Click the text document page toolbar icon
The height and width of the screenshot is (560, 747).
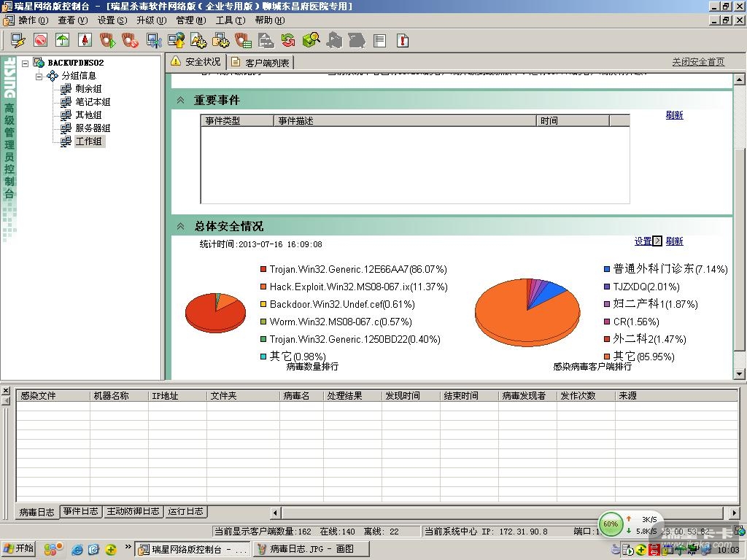pos(379,41)
